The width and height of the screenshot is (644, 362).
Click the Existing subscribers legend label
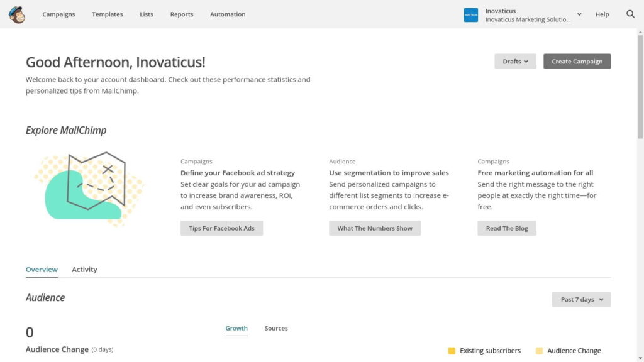490,351
